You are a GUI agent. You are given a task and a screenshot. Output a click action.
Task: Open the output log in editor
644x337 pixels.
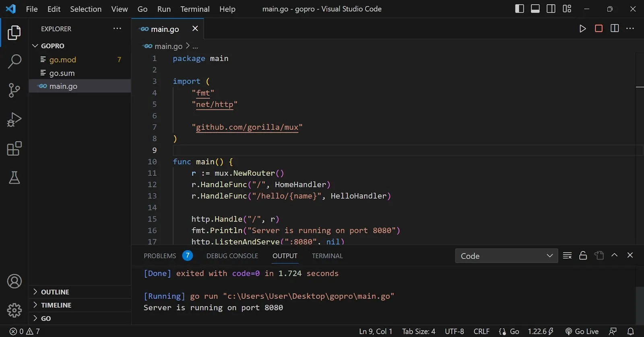coord(599,256)
